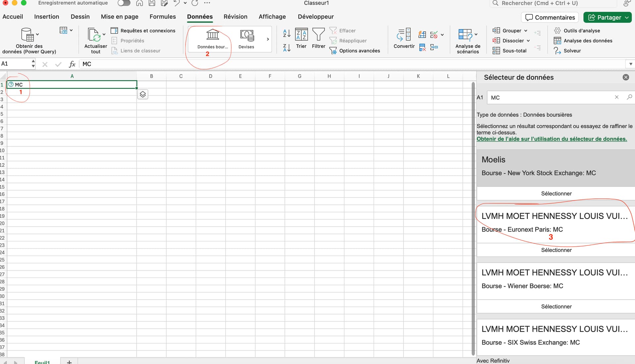Open Options avancées filter settings
The height and width of the screenshot is (364, 635).
(x=355, y=51)
